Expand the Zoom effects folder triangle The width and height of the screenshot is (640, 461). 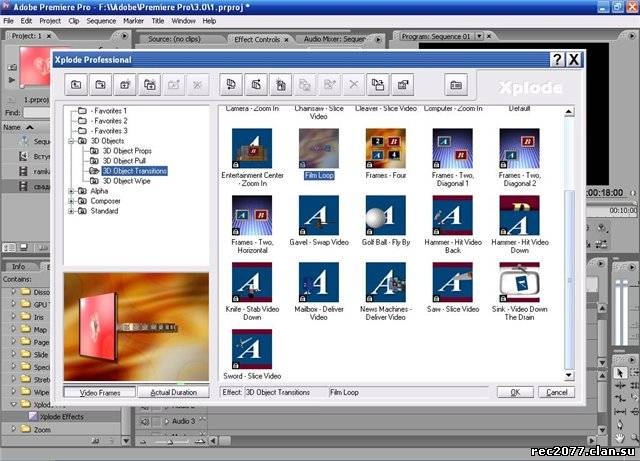click(x=13, y=429)
